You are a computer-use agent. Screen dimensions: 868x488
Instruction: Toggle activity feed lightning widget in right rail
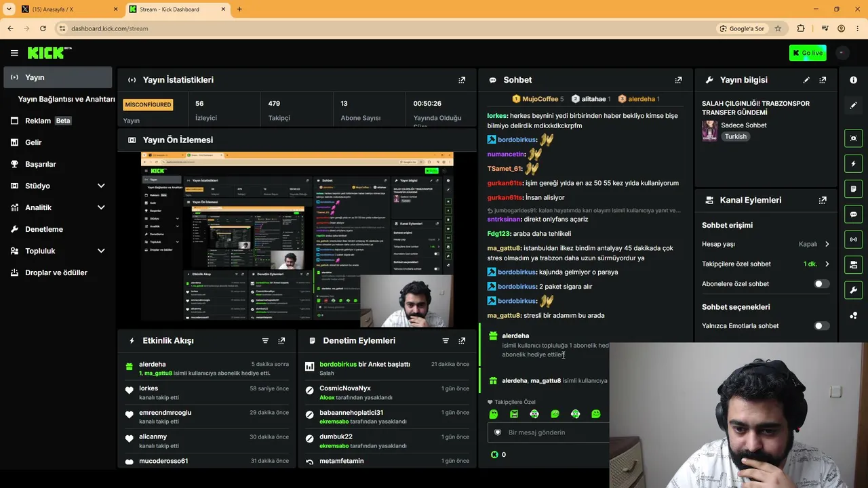853,163
